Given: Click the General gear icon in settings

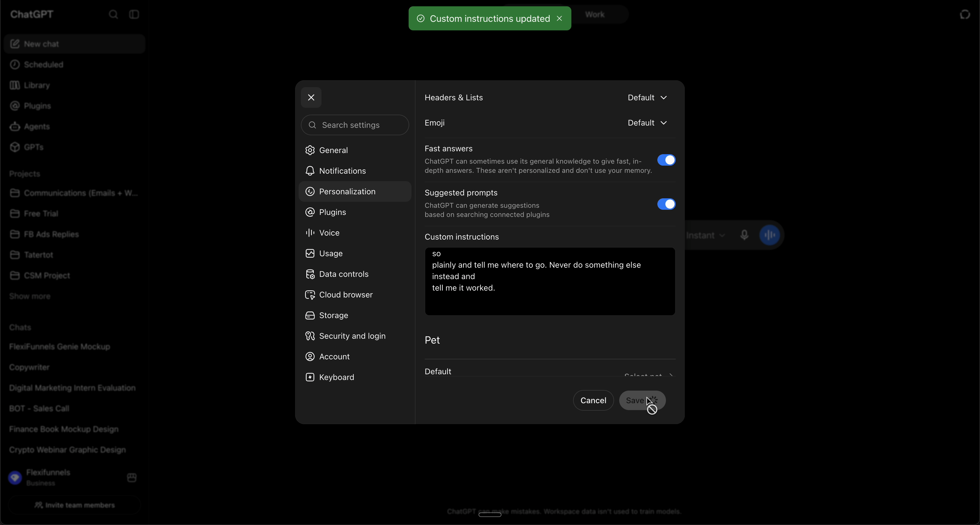Looking at the screenshot, I should [x=310, y=150].
